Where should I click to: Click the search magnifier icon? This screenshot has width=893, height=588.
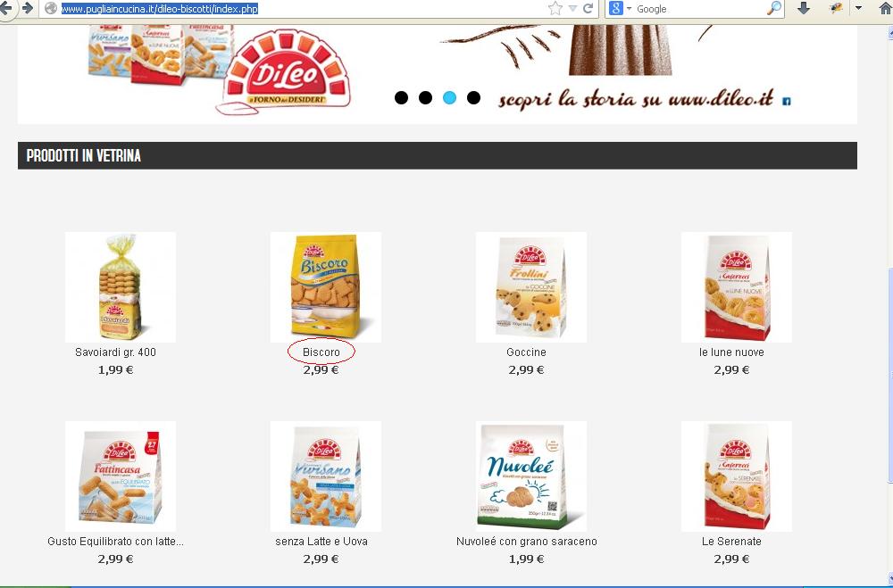click(774, 8)
